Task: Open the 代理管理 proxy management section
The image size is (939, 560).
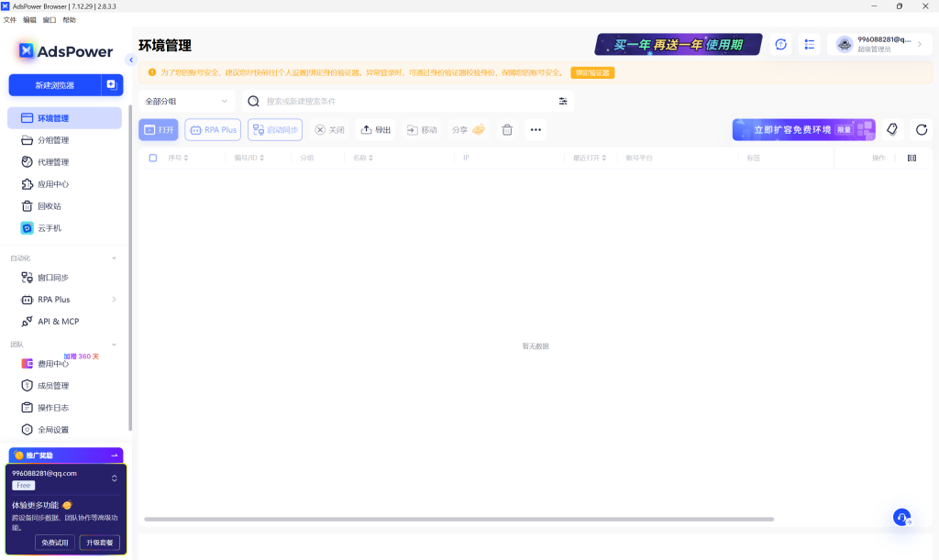Action: [55, 161]
